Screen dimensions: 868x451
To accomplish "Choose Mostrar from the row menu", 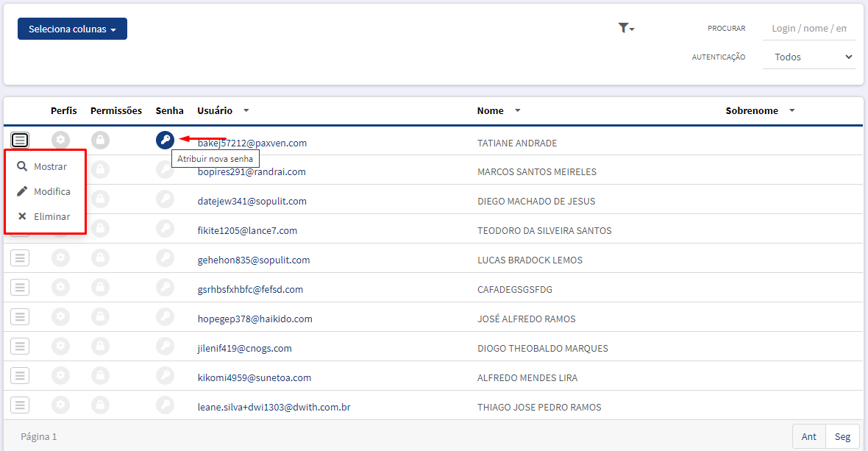I will coord(43,166).
